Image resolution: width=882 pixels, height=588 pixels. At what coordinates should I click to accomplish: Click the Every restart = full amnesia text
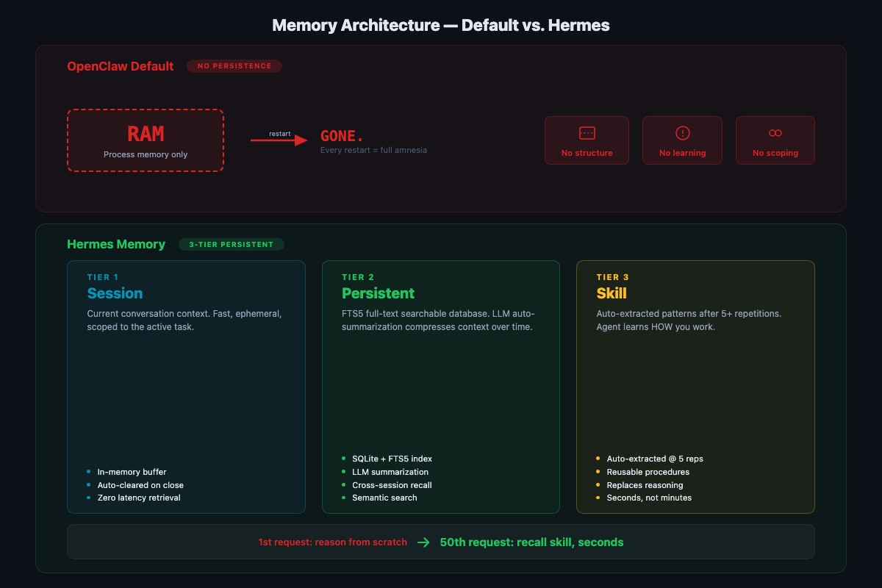tap(373, 150)
